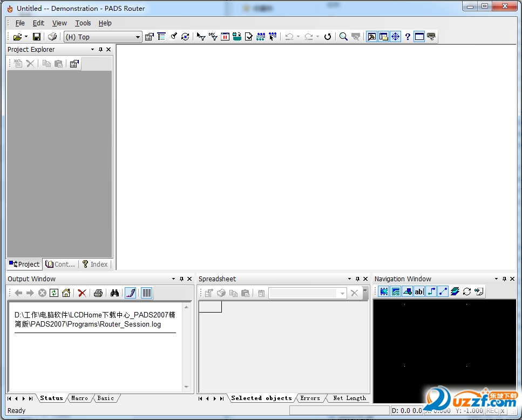The width and height of the screenshot is (522, 420).
Task: Click the printer icon in Output Window toolbar
Action: pos(98,293)
